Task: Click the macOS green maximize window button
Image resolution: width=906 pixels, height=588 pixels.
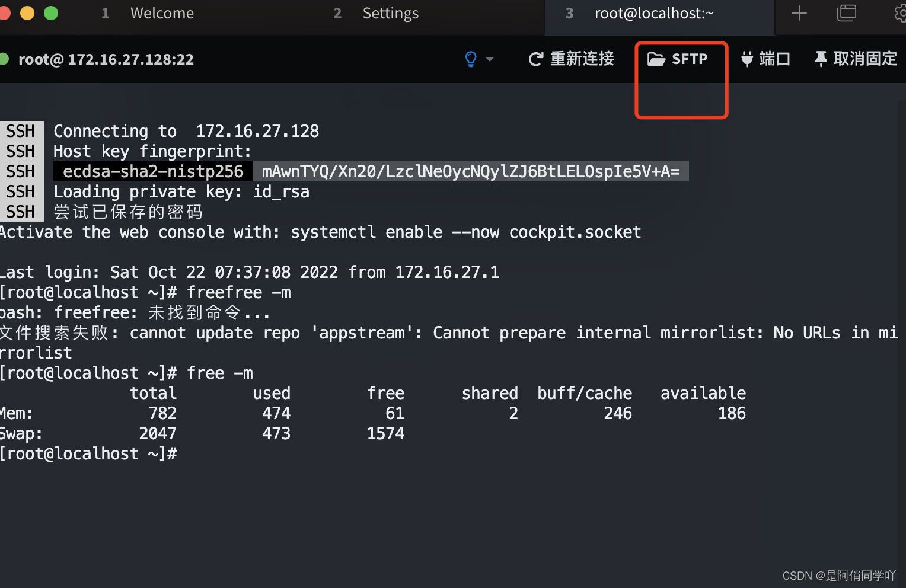Action: pos(51,12)
